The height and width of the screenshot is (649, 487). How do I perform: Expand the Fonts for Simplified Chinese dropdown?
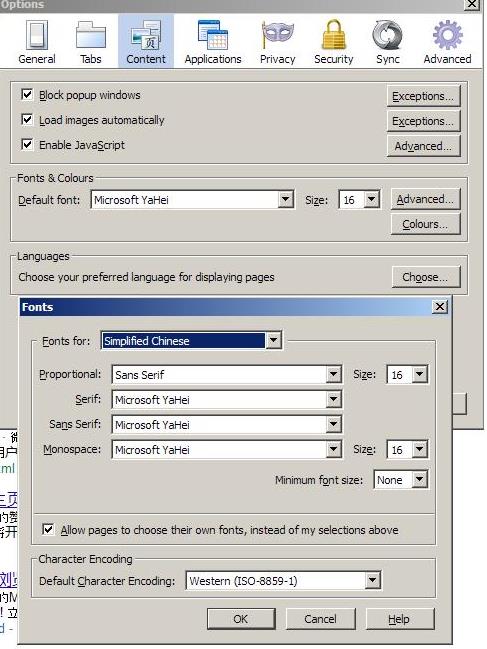(x=192, y=341)
